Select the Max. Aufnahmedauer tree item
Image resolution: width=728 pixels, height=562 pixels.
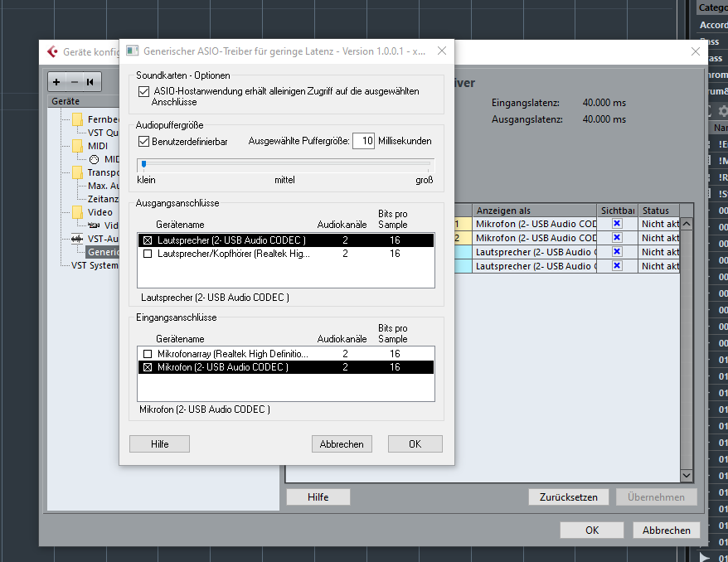pyautogui.click(x=103, y=186)
